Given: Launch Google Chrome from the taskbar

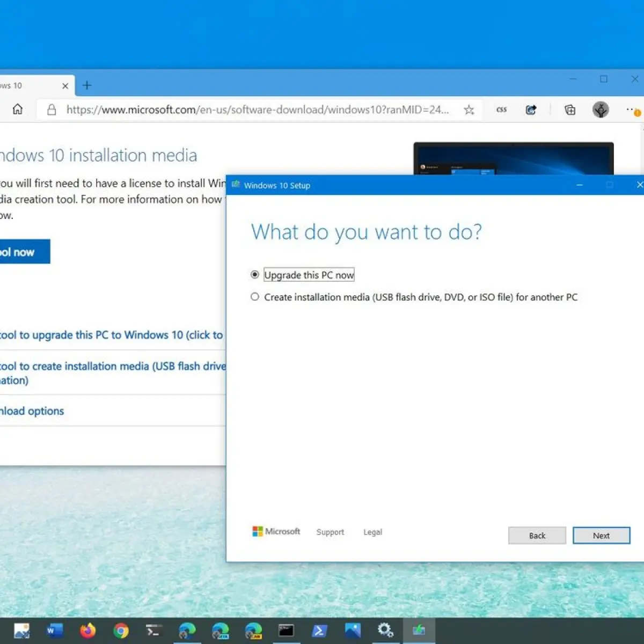Looking at the screenshot, I should pyautogui.click(x=121, y=631).
